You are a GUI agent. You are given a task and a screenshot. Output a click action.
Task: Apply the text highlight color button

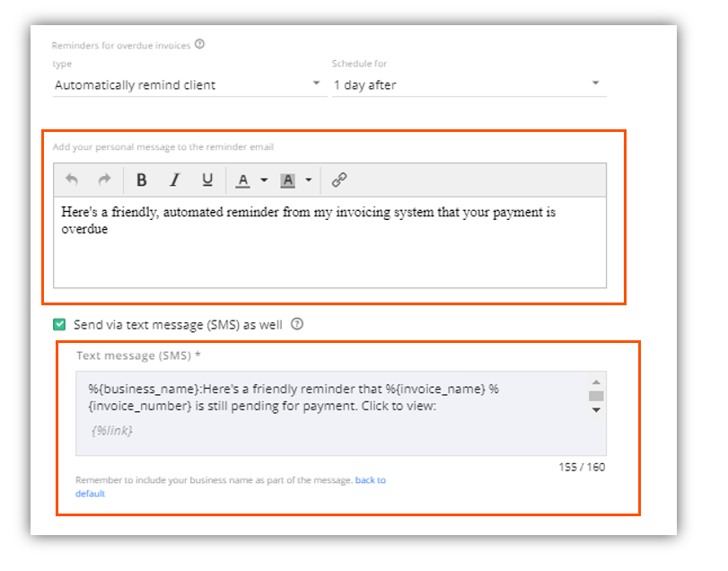point(288,180)
